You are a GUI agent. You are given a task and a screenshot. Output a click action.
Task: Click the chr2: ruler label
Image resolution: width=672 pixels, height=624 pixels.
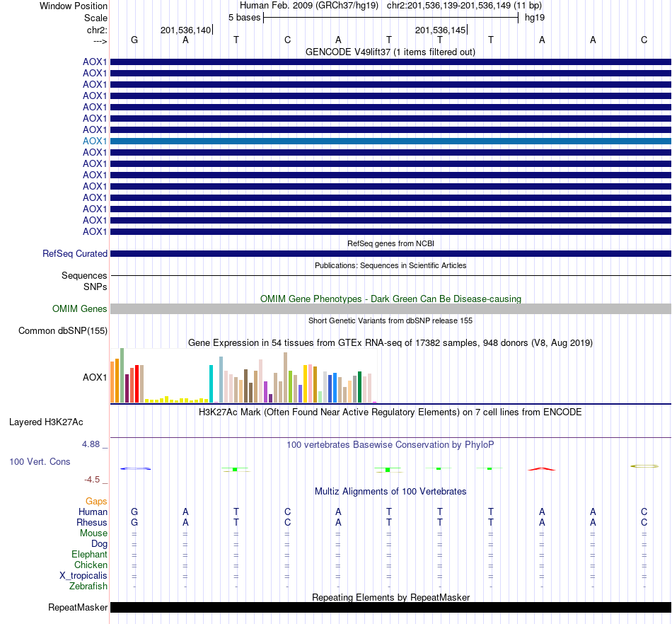tap(97, 30)
